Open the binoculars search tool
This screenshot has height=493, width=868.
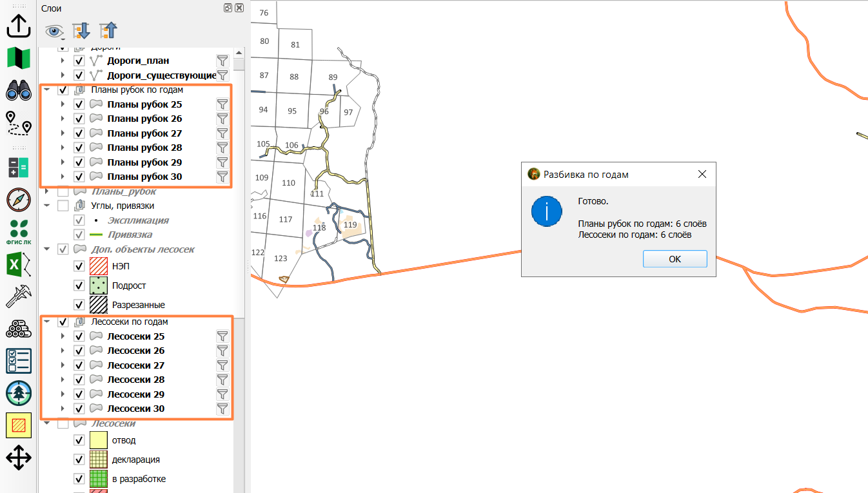point(19,90)
